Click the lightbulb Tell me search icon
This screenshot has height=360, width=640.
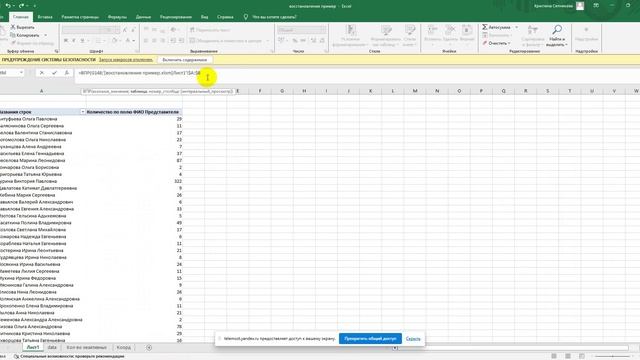pos(246,17)
